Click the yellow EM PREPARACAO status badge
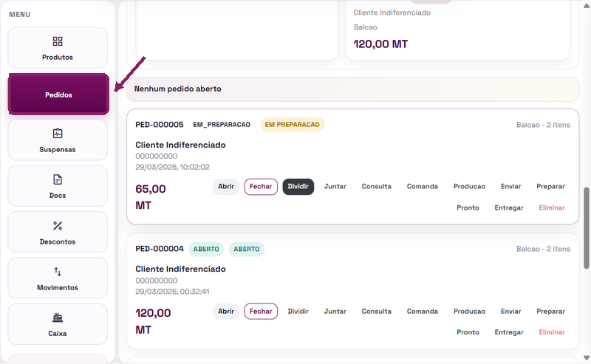Image resolution: width=591 pixels, height=364 pixels. (x=292, y=125)
